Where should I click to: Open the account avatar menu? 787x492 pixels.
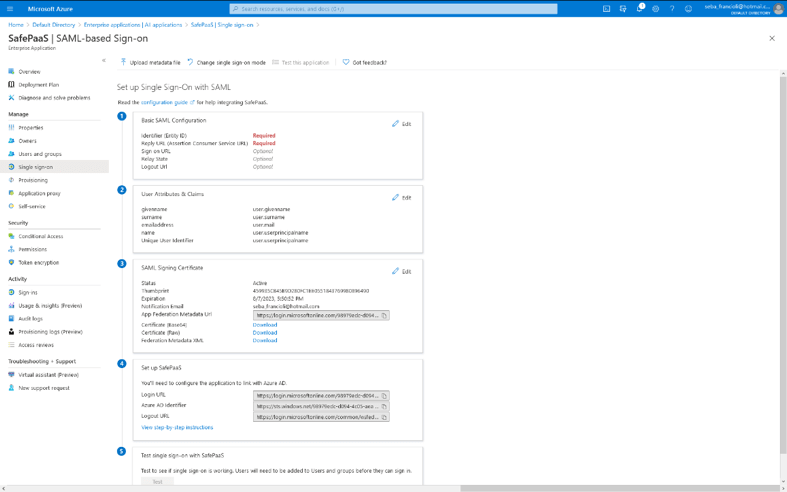coord(778,9)
